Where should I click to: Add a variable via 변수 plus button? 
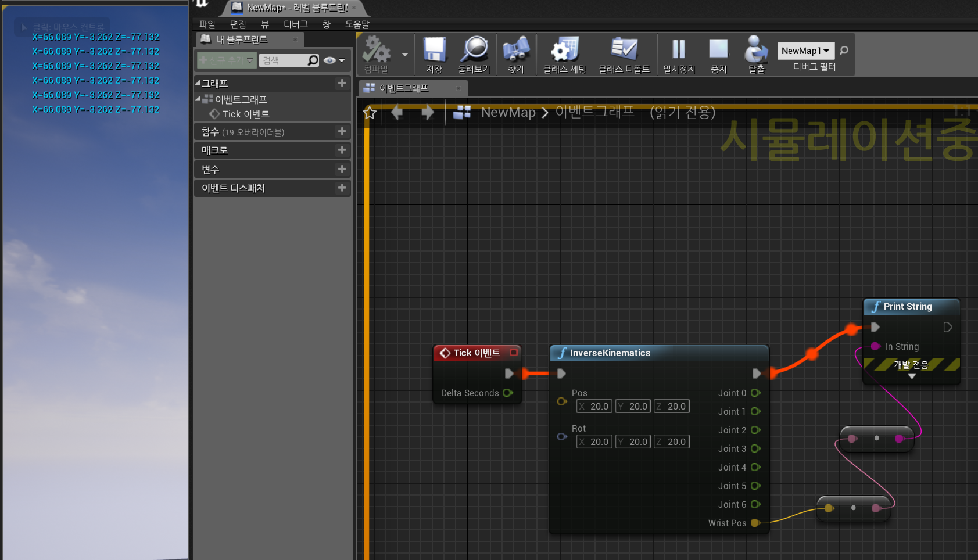click(x=342, y=169)
